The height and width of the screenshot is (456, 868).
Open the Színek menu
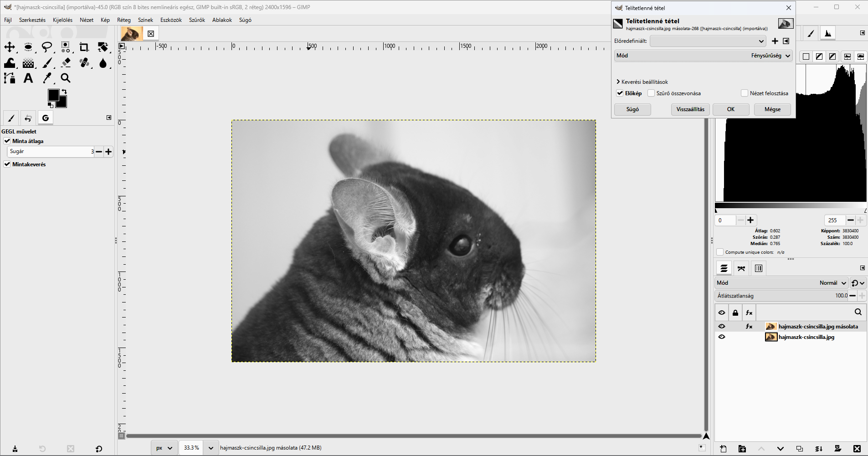point(145,20)
